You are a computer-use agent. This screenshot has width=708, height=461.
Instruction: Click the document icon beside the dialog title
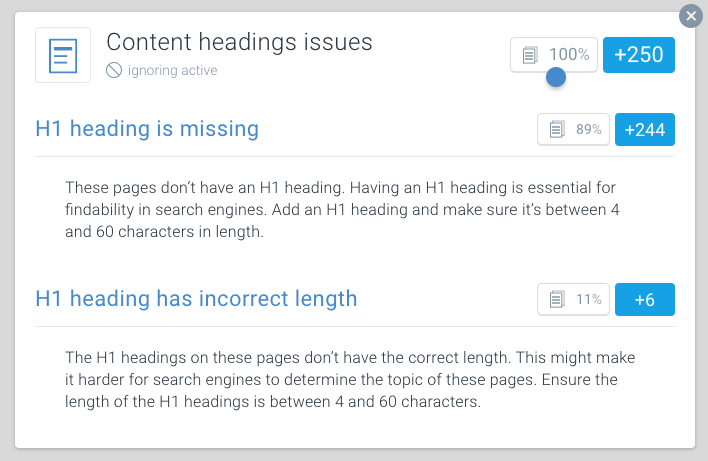[x=63, y=55]
